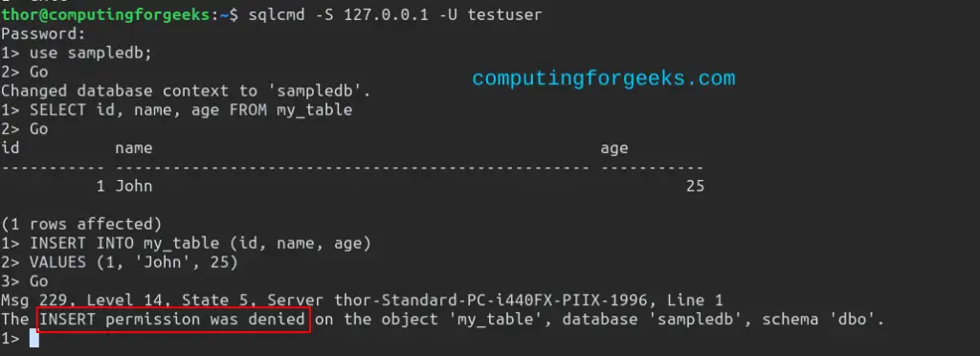Click the (1 rows affected) message

[x=81, y=224]
